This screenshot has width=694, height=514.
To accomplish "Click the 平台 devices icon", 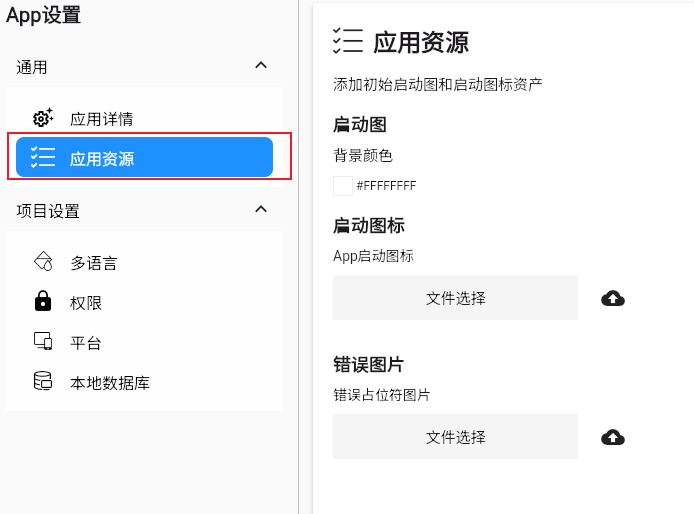I will (43, 342).
